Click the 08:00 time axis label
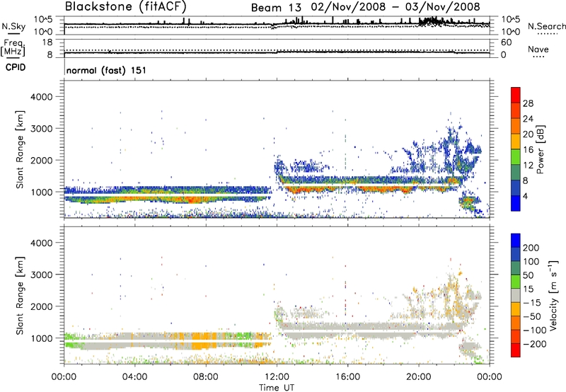 tap(206, 377)
